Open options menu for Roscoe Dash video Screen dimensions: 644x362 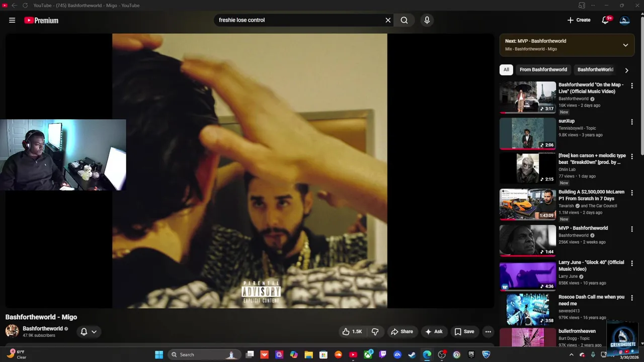coord(632,298)
